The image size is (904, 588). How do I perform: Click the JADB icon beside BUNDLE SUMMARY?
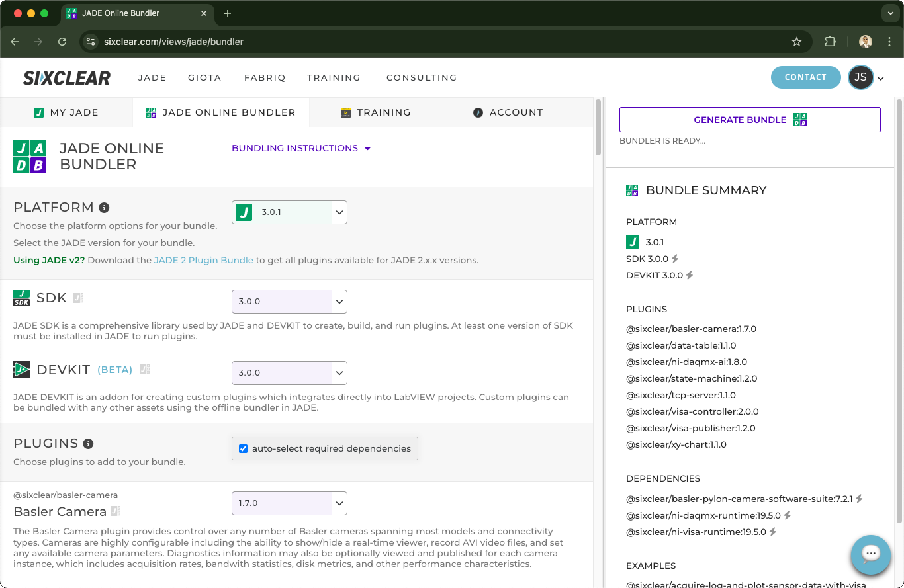[x=632, y=190]
